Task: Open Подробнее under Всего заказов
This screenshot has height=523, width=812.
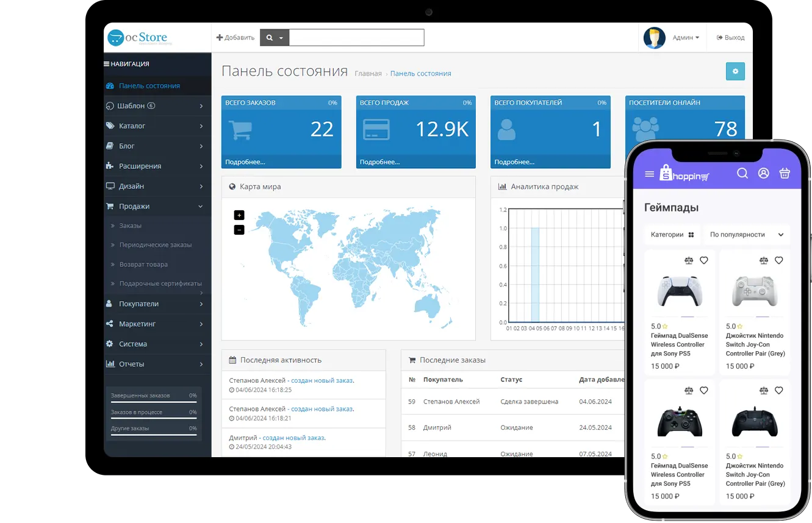Action: coord(245,162)
